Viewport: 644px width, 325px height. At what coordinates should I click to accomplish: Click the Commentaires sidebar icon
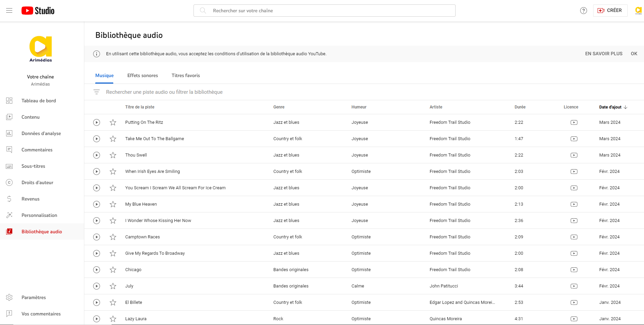(9, 150)
